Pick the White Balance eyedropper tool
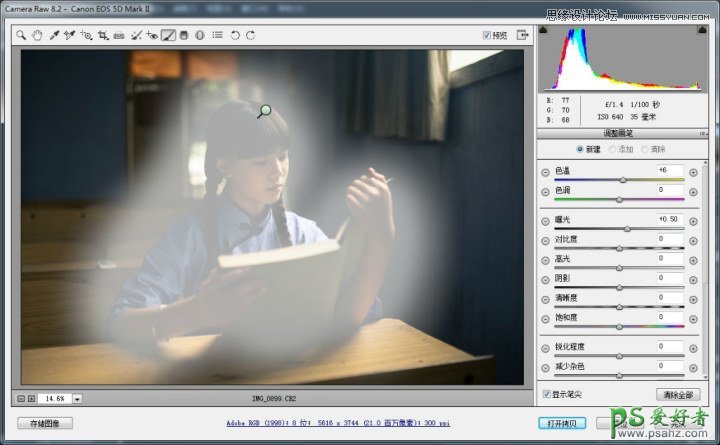The image size is (720, 445). (54, 35)
